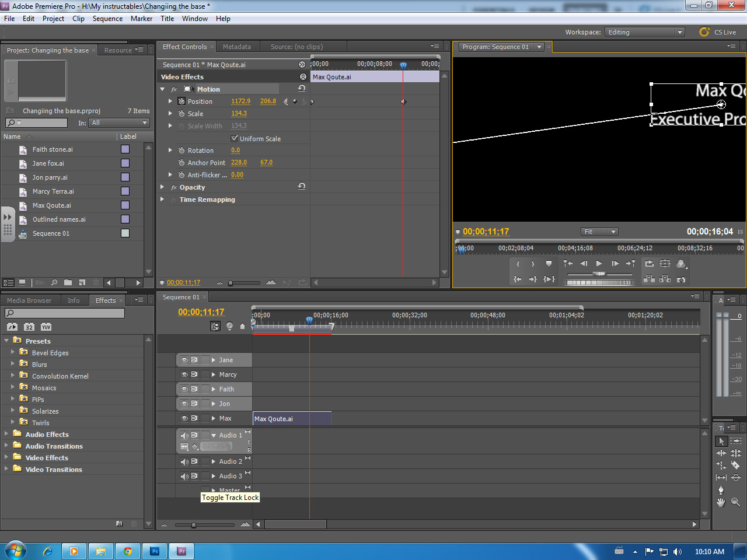Go to previous edit point
This screenshot has width=747, height=560.
(x=568, y=264)
